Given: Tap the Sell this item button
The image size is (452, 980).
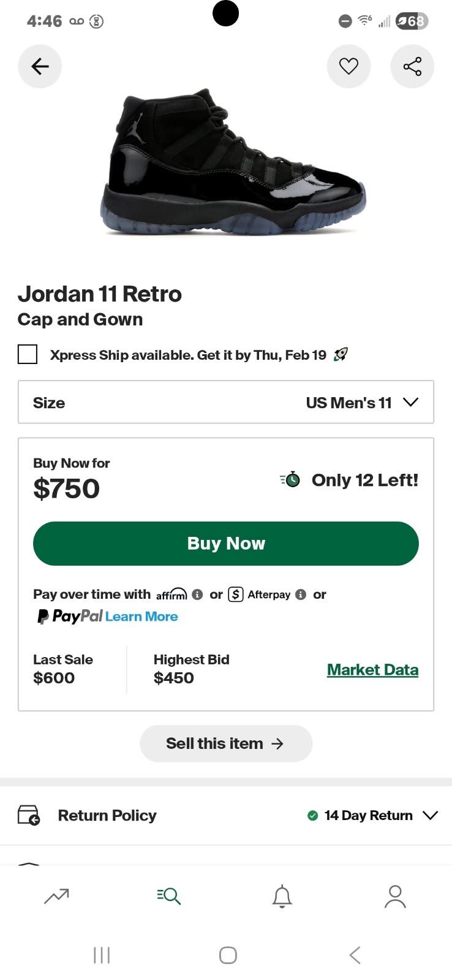Looking at the screenshot, I should point(226,743).
